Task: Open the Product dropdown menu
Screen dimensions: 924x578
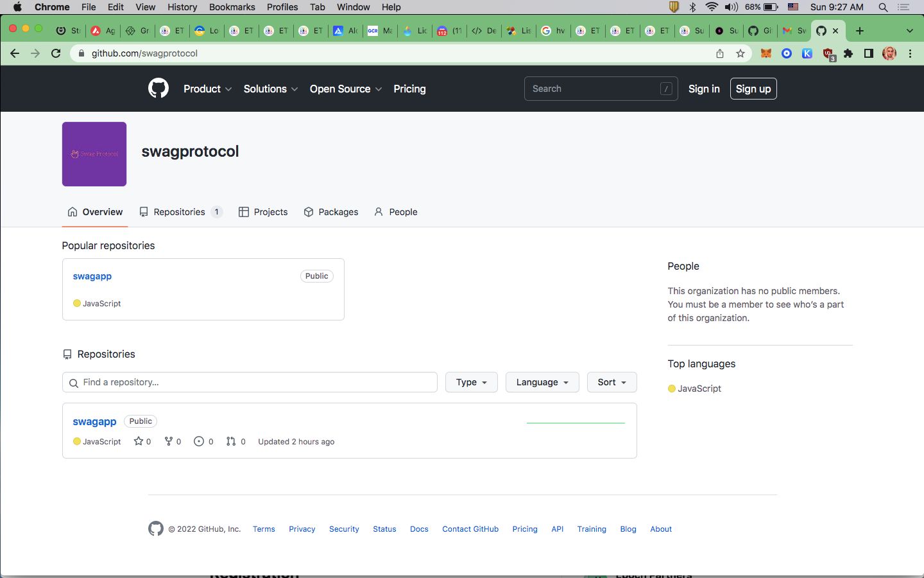Action: [207, 89]
